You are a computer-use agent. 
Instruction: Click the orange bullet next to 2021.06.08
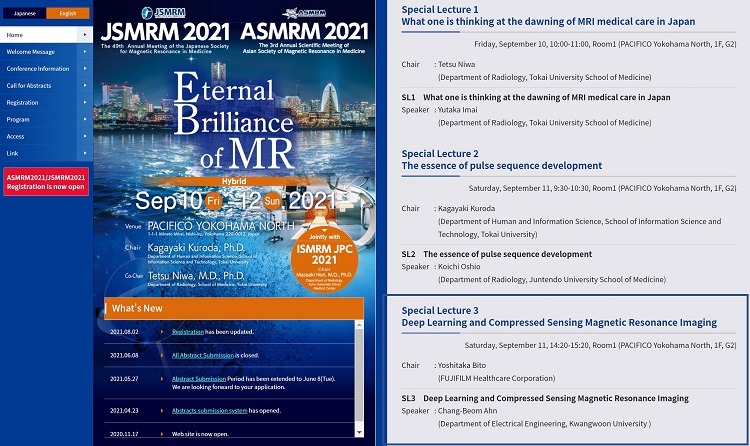coord(162,355)
